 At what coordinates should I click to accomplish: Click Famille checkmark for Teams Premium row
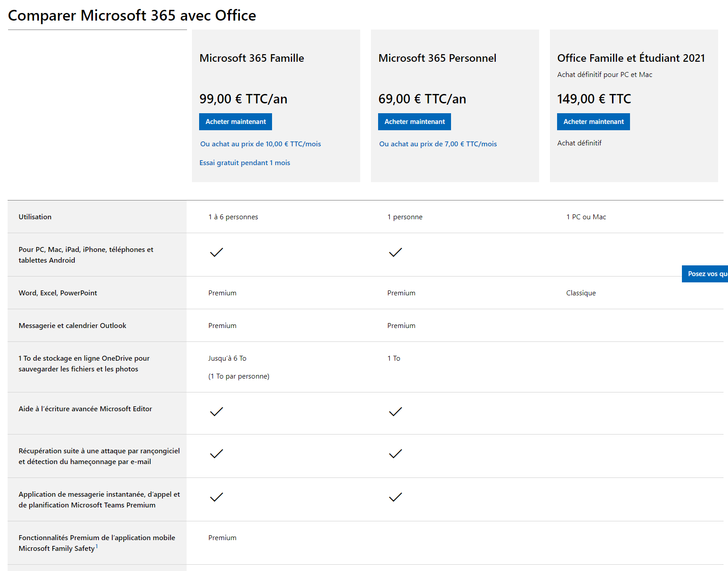[217, 497]
